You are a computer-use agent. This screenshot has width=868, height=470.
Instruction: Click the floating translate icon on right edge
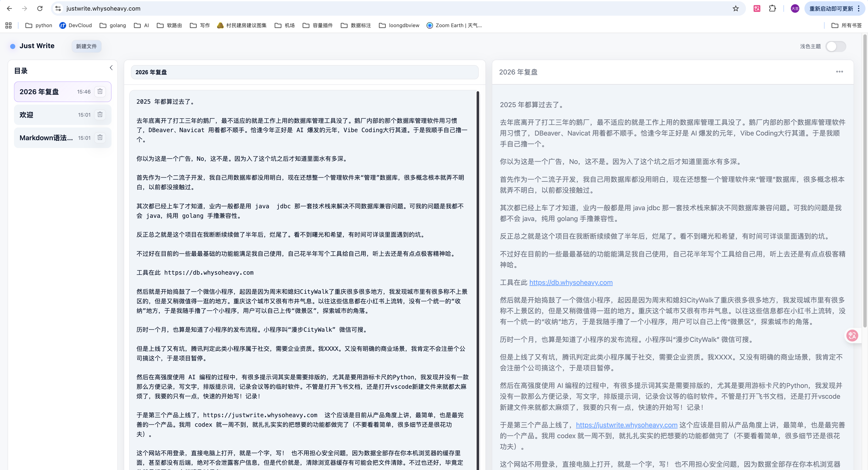(x=852, y=335)
